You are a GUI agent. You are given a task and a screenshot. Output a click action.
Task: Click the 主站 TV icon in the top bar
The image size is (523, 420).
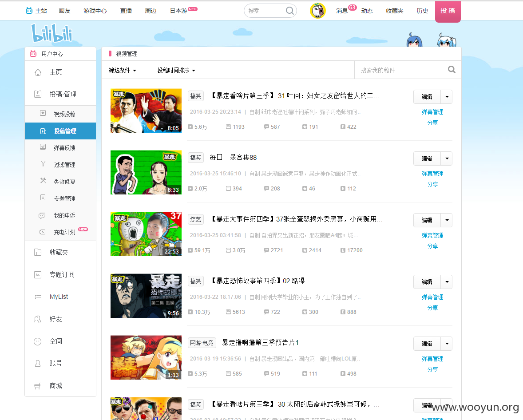pos(29,10)
